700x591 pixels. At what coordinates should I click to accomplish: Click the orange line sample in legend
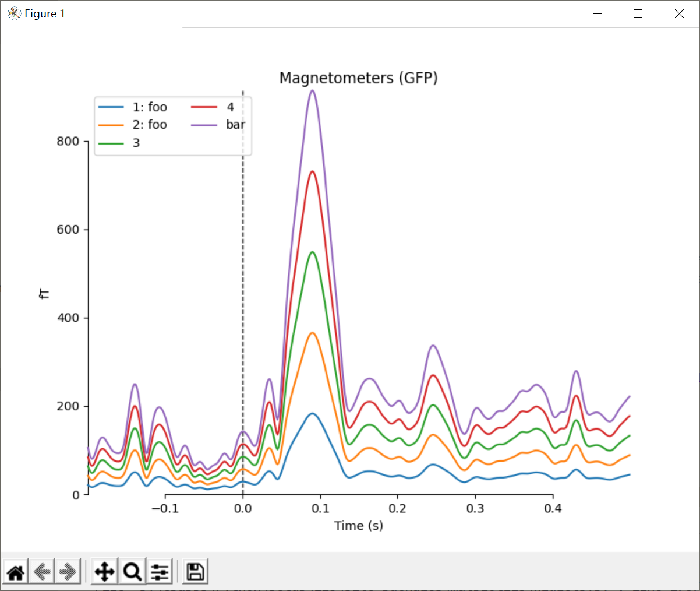(111, 125)
